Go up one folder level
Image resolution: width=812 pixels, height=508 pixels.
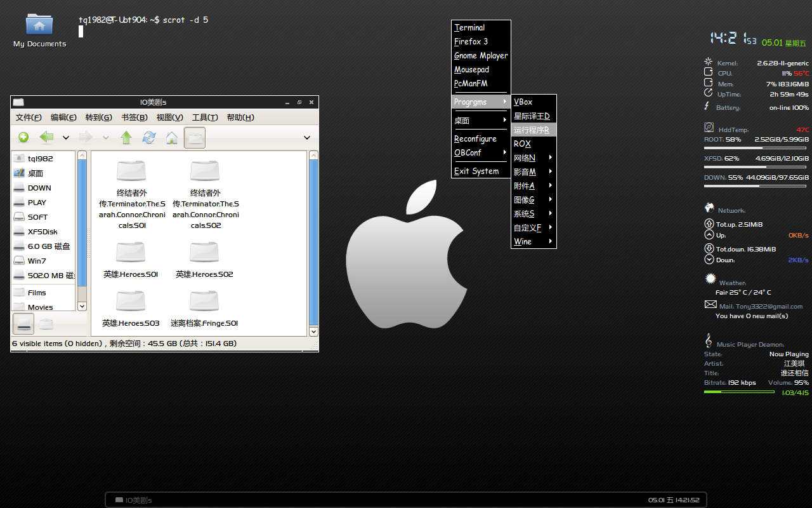[126, 137]
